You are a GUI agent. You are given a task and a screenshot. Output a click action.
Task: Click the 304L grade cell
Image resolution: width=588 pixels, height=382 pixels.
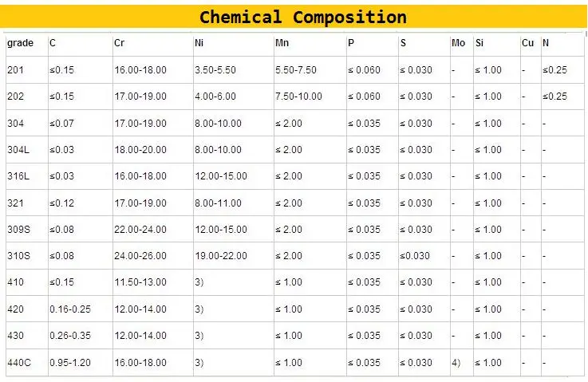pyautogui.click(x=18, y=150)
